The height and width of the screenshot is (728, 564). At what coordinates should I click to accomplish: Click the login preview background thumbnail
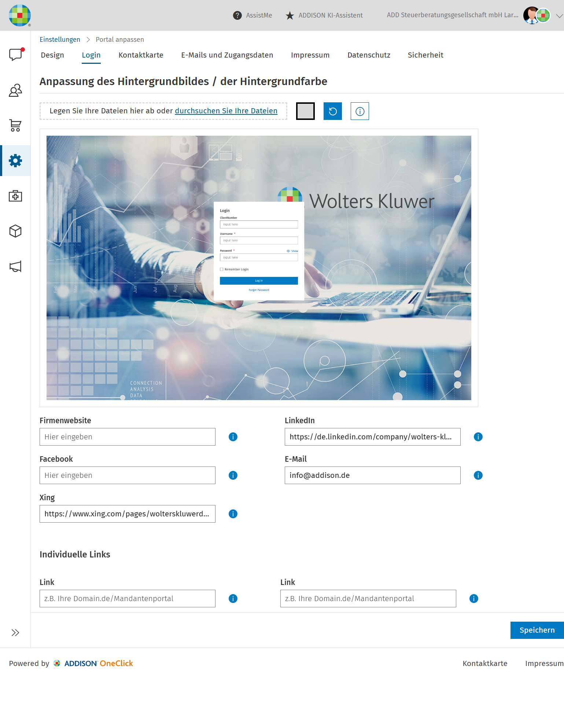tap(259, 268)
